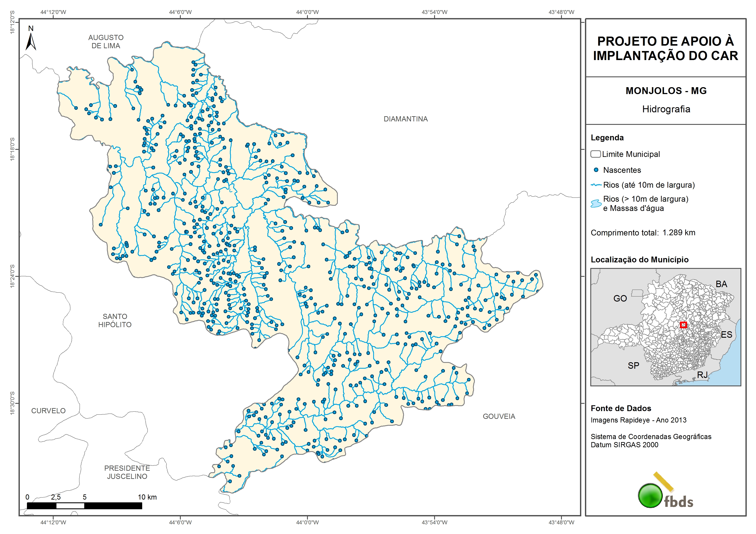
Task: Click the AUGUSTO DE LIMA label
Action: pyautogui.click(x=106, y=42)
